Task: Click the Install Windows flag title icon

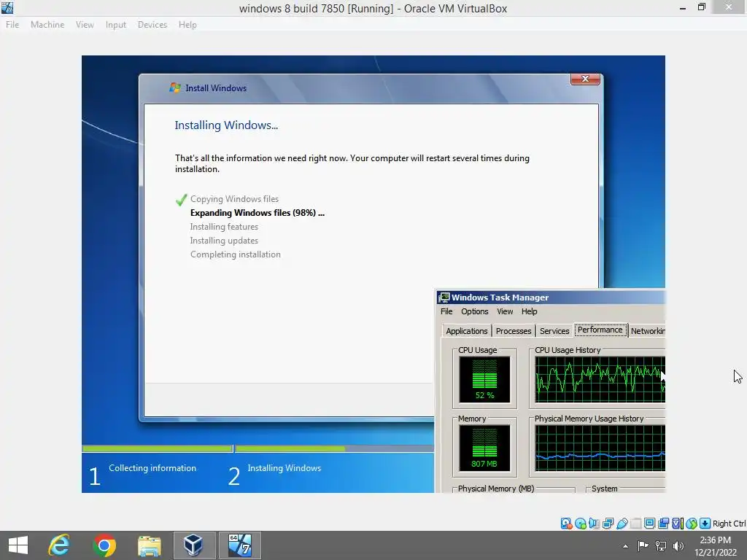Action: click(x=175, y=87)
